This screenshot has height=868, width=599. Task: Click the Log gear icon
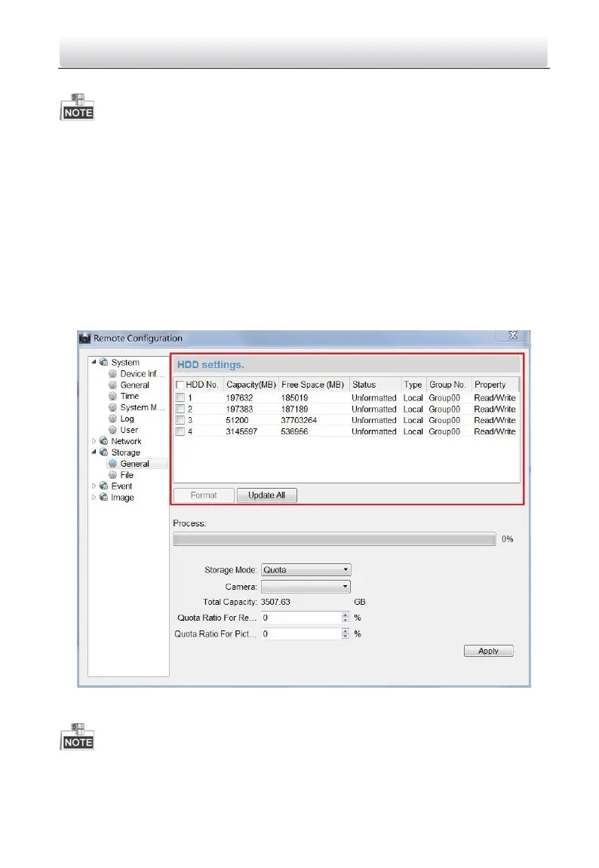tap(113, 419)
